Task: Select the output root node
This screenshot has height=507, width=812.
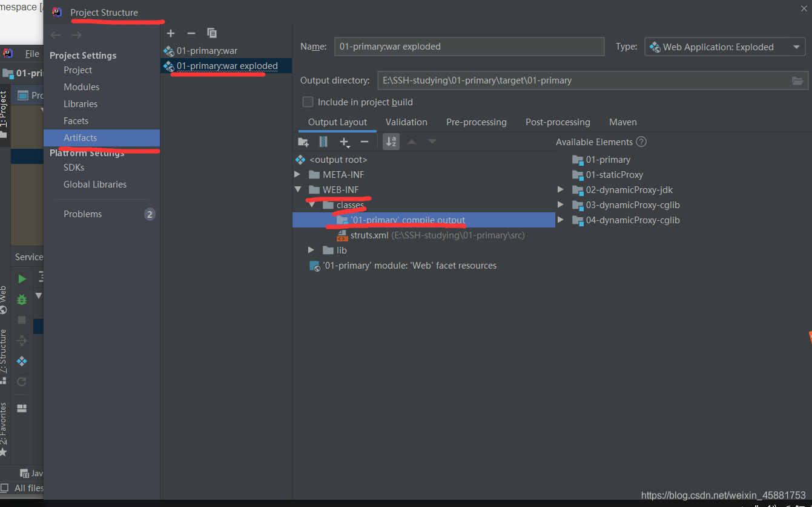Action: [332, 160]
